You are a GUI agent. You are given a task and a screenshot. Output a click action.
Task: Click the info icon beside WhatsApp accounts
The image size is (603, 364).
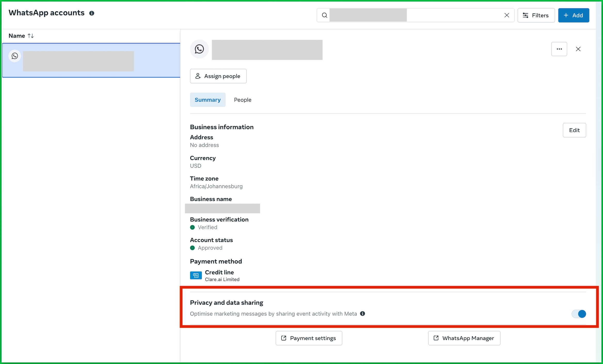point(92,13)
